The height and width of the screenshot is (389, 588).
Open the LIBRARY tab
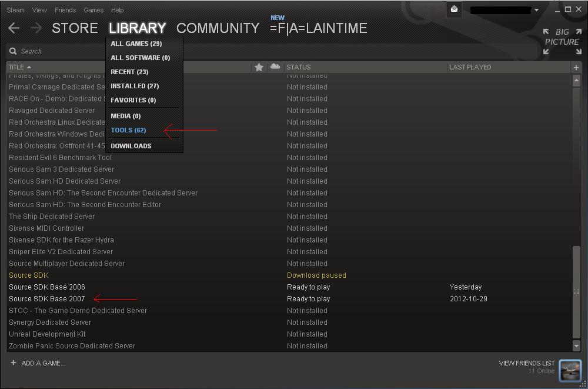pyautogui.click(x=137, y=28)
